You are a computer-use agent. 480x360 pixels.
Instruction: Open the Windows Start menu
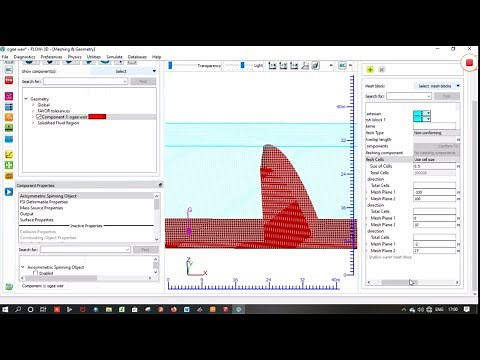(5, 309)
